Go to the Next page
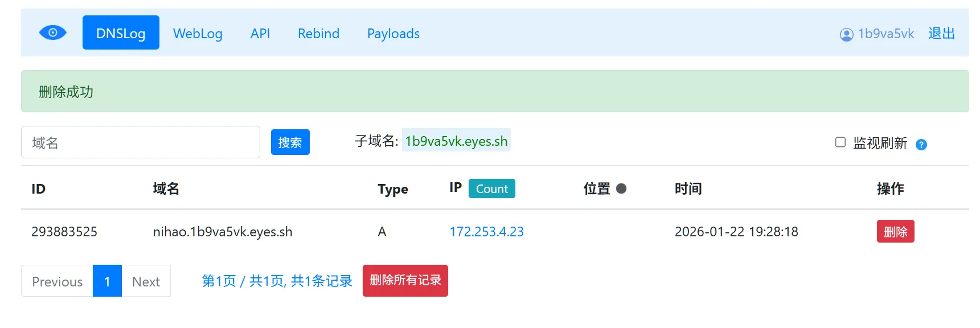 pyautogui.click(x=146, y=281)
